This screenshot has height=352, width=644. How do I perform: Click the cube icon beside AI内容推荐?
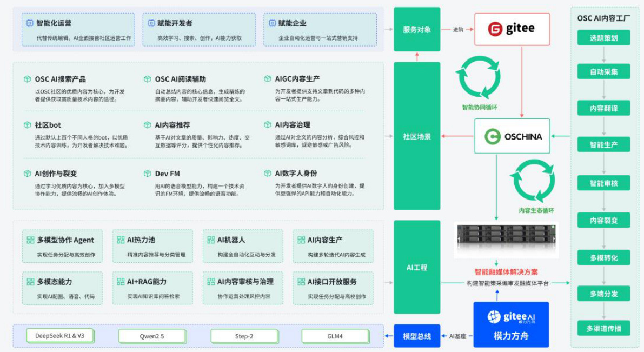click(148, 125)
